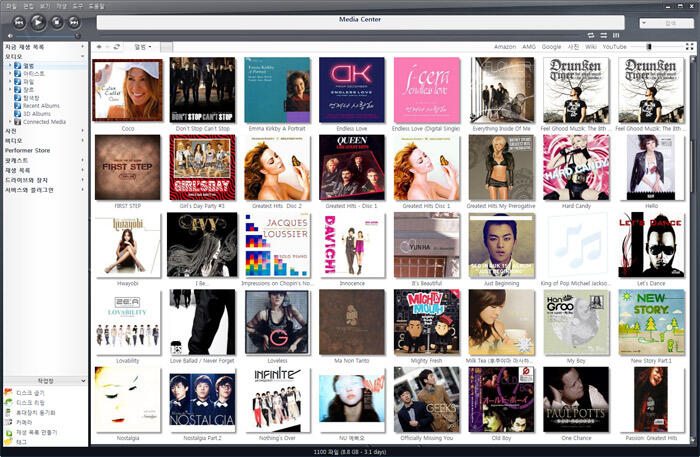The image size is (700, 457).
Task: Click the camera icon (카메라)
Action: (8, 422)
